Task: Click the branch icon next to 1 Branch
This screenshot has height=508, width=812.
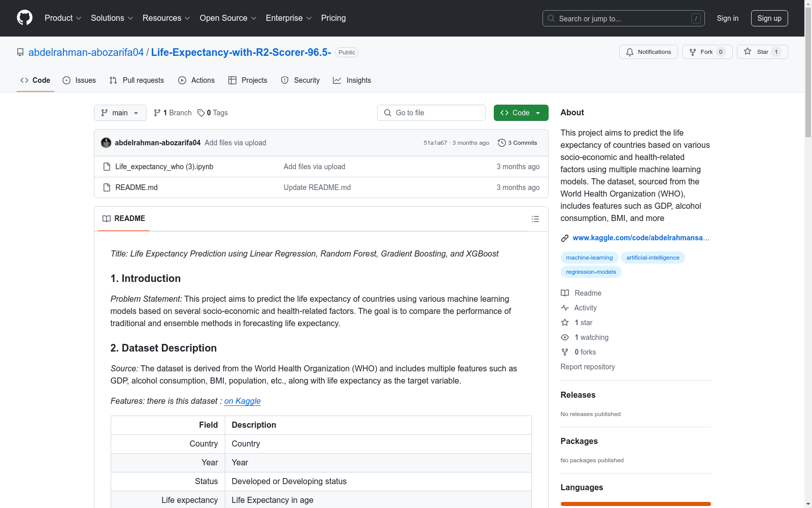Action: 157,113
